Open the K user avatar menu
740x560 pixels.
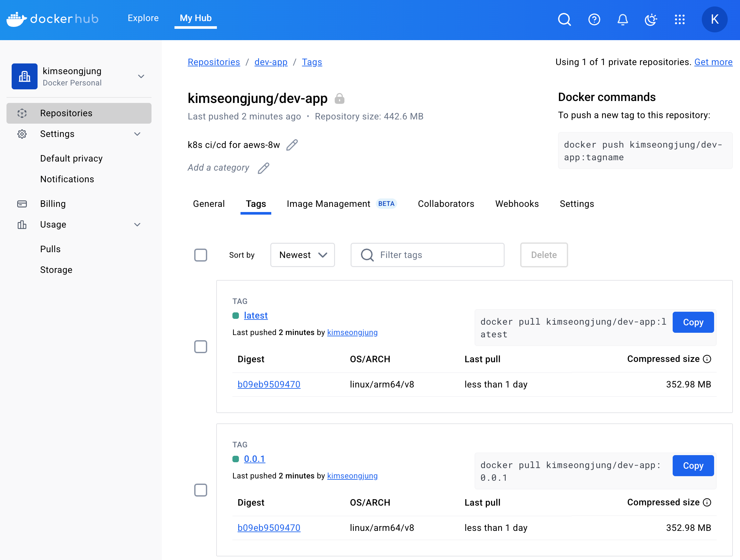tap(714, 19)
